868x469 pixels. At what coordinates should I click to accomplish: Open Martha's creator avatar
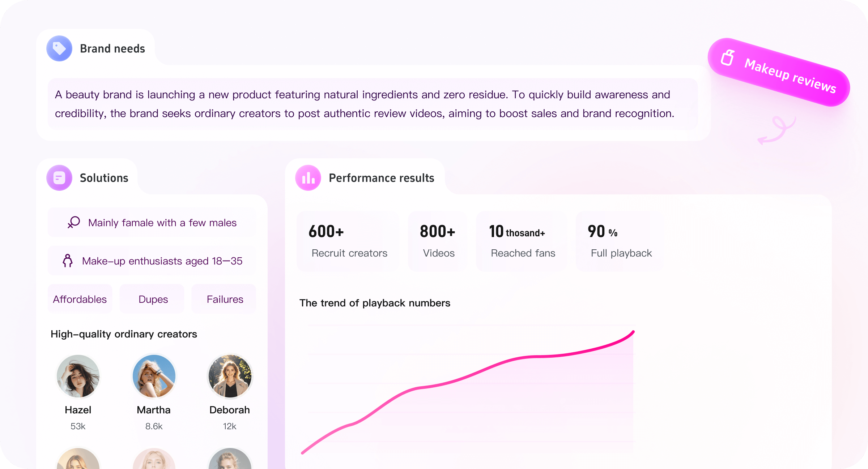point(154,376)
